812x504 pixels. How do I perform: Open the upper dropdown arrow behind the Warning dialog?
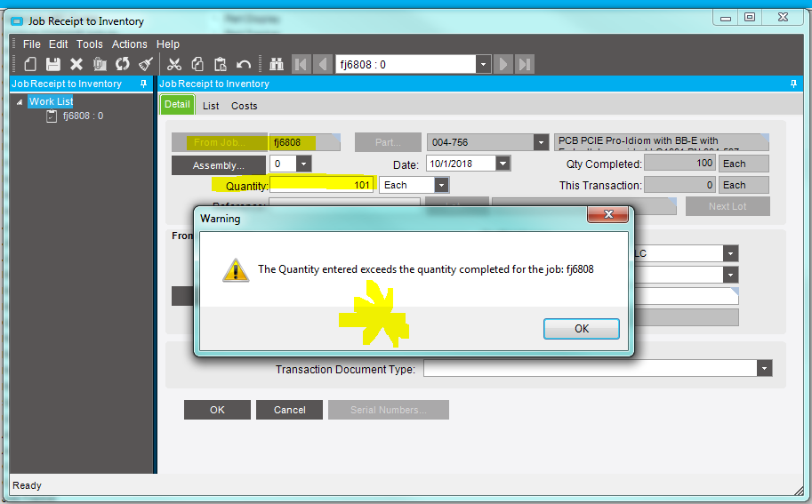(x=731, y=253)
